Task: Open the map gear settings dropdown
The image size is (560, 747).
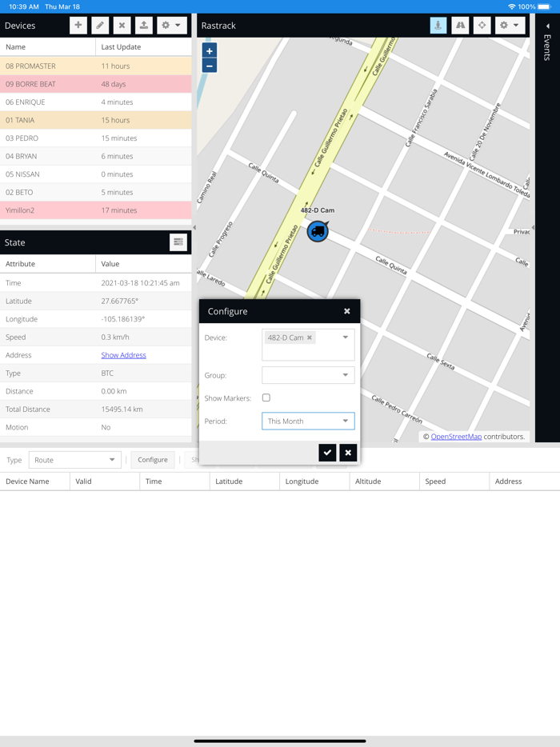Action: click(510, 26)
